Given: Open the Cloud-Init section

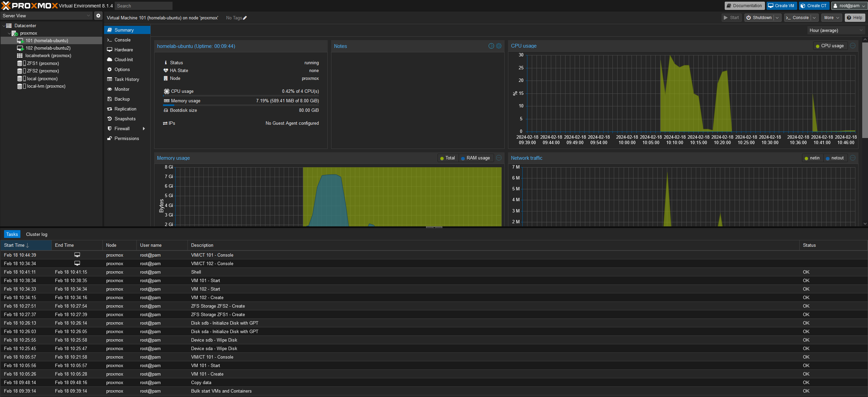Looking at the screenshot, I should 127,59.
